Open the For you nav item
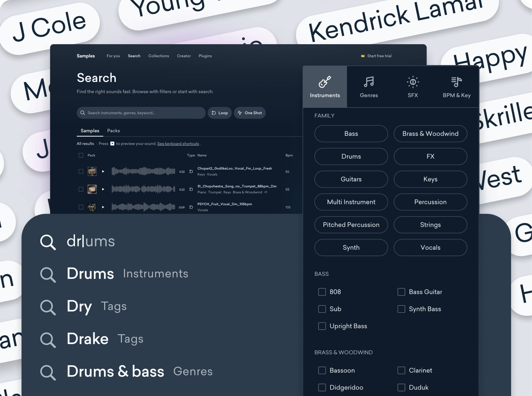 [x=113, y=56]
